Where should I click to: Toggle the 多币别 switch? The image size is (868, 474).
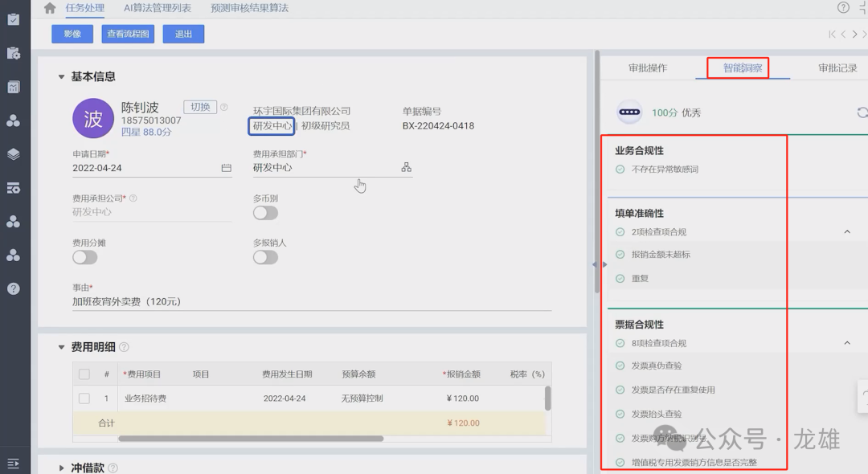265,213
